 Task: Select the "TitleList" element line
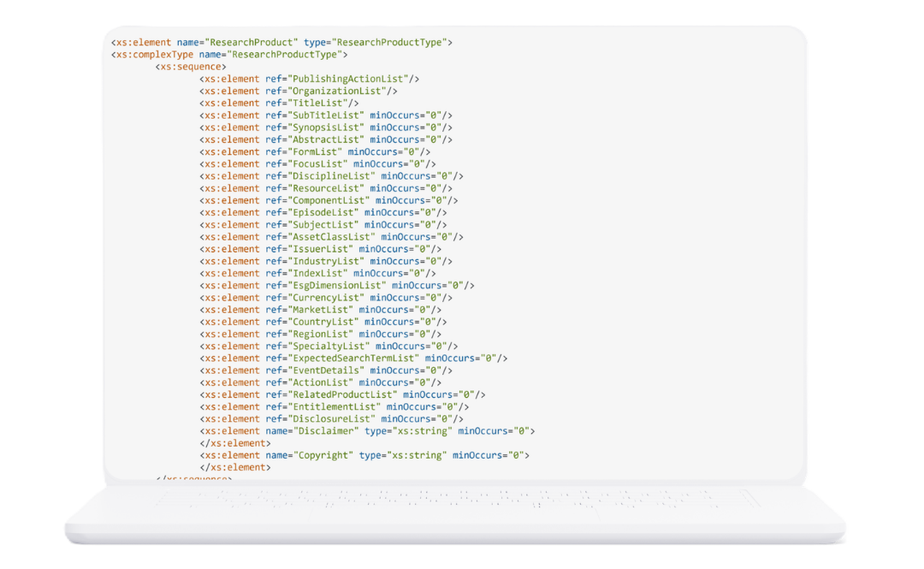(317, 103)
